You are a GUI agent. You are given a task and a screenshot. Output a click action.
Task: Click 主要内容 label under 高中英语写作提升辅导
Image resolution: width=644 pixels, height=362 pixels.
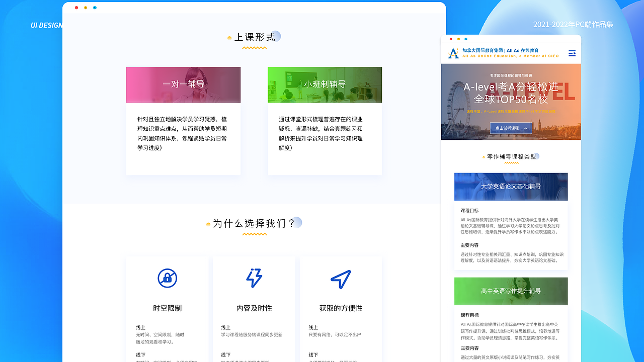[x=469, y=348]
